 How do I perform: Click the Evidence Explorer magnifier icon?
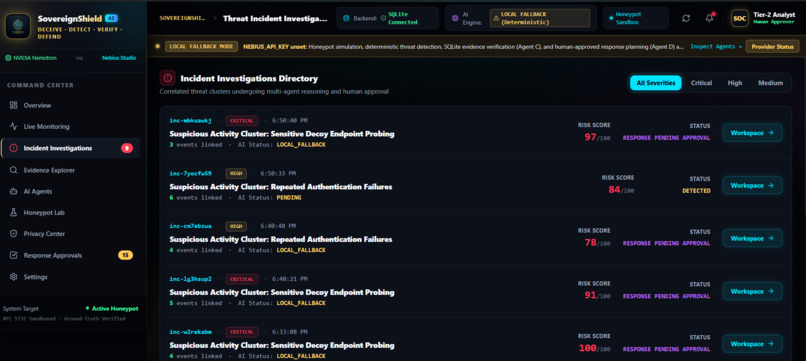13,170
